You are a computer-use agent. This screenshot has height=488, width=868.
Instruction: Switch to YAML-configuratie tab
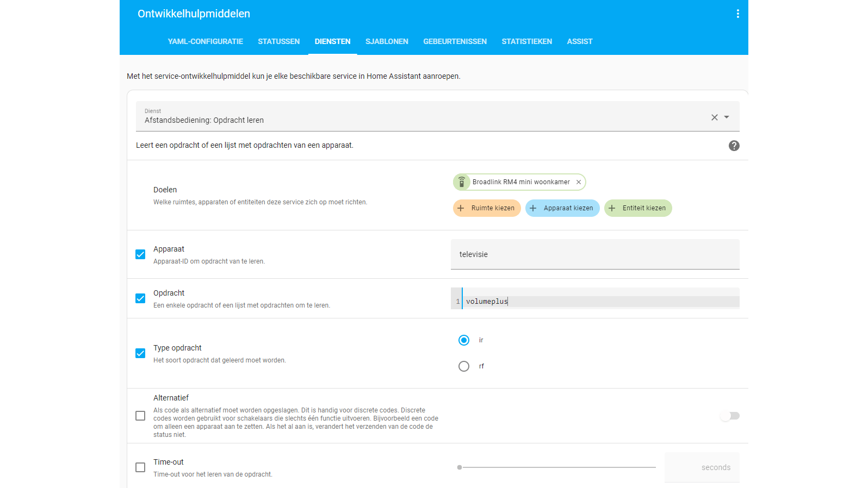206,41
